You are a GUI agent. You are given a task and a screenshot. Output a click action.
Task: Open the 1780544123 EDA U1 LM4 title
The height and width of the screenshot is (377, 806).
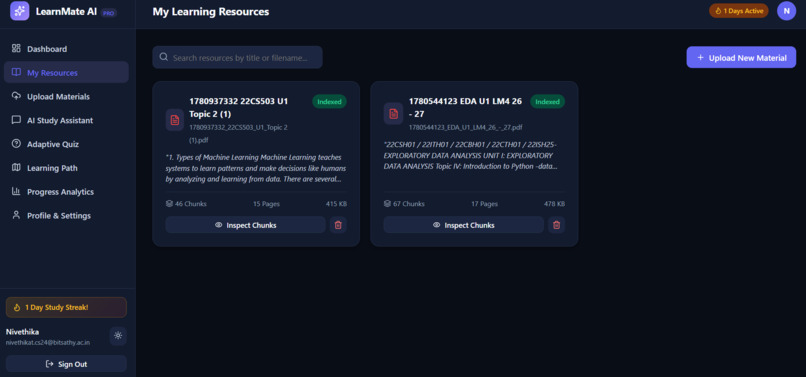[465, 107]
